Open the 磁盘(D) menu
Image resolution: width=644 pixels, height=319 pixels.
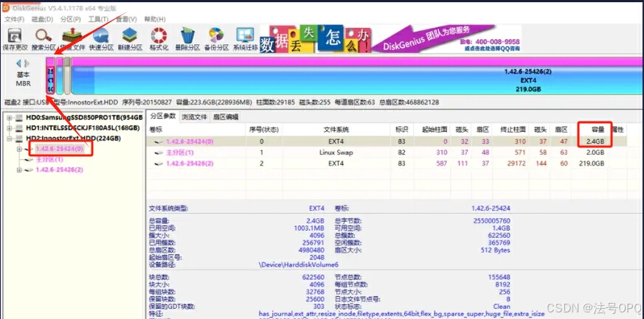tap(42, 19)
